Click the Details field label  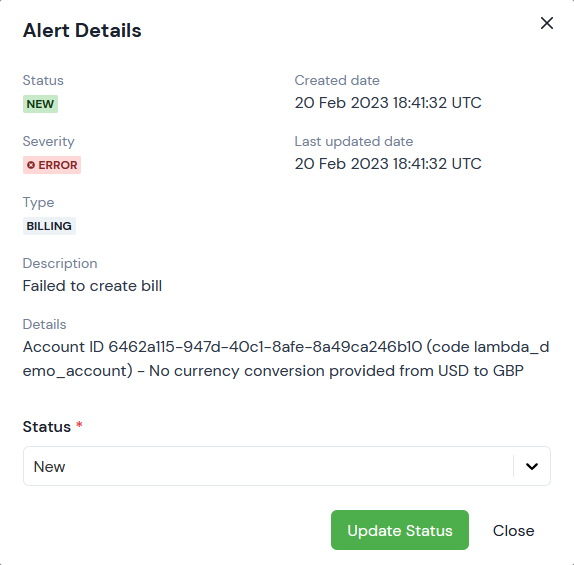pos(44,324)
